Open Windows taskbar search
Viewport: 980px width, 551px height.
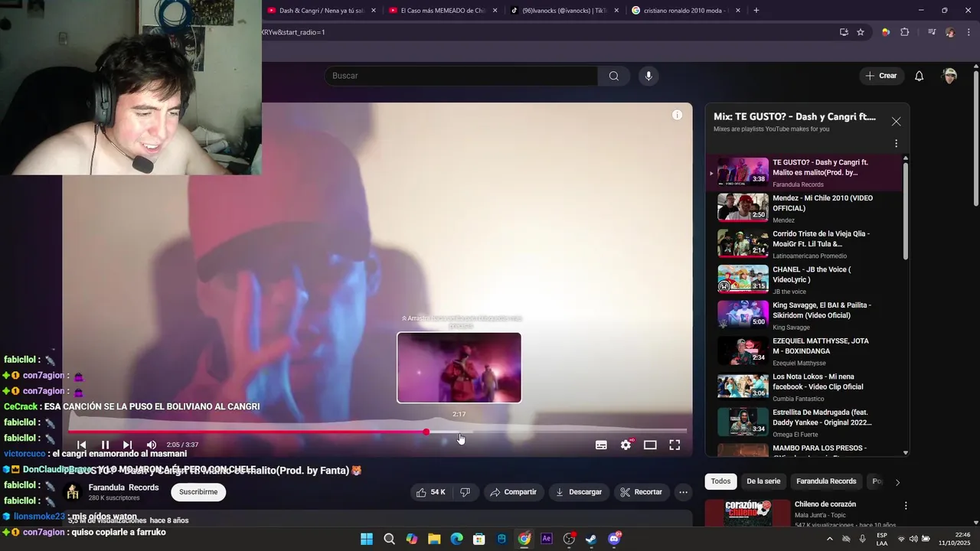click(389, 539)
